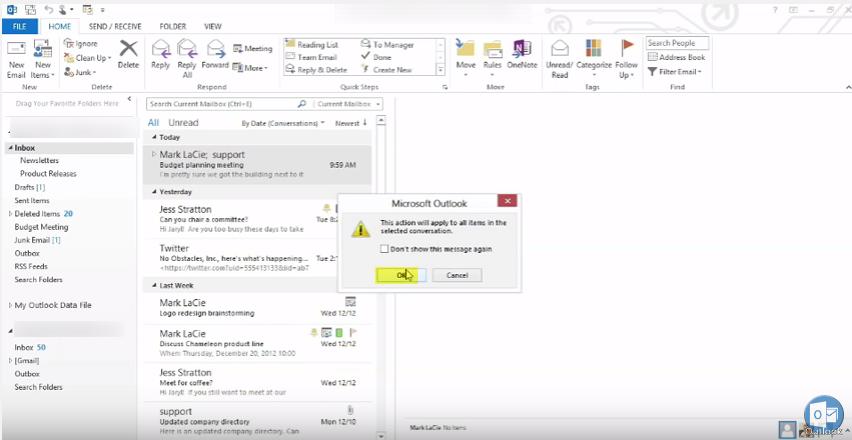The height and width of the screenshot is (440, 852).
Task: Check Don't show this message again
Action: point(384,249)
